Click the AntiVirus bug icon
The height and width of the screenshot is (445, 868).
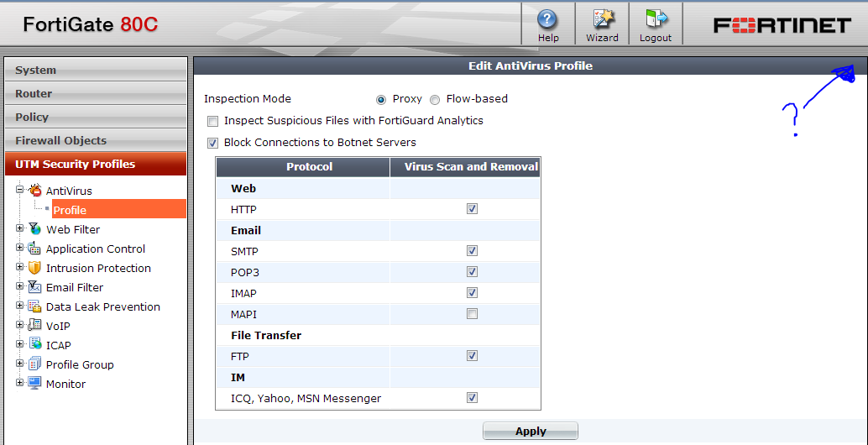(x=35, y=191)
